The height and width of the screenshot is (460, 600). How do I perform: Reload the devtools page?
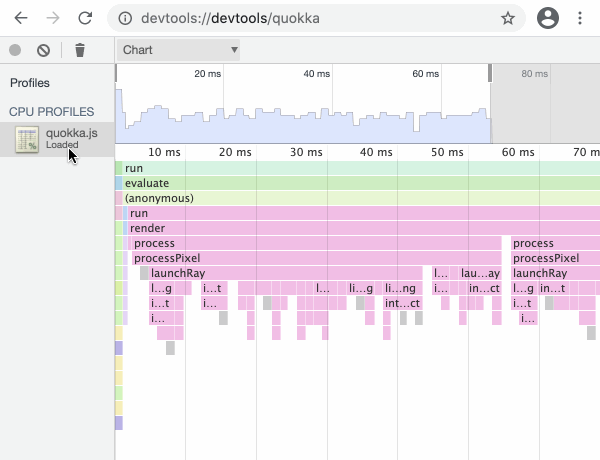(x=85, y=18)
